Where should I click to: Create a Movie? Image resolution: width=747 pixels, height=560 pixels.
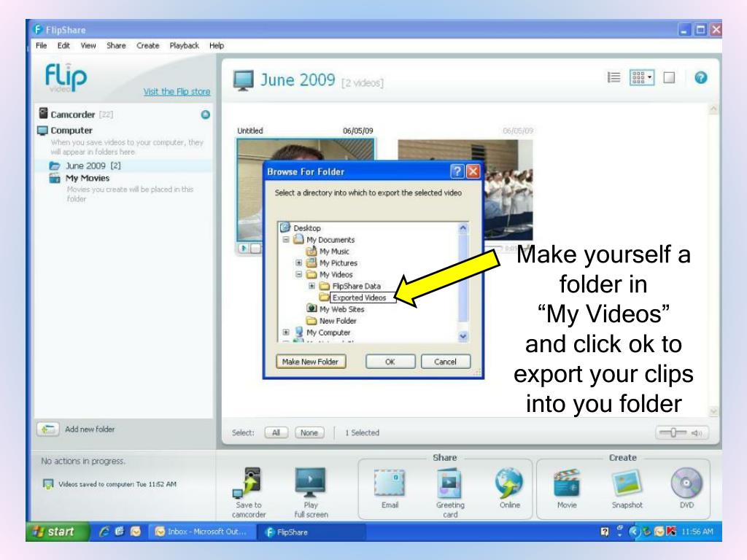point(566,483)
